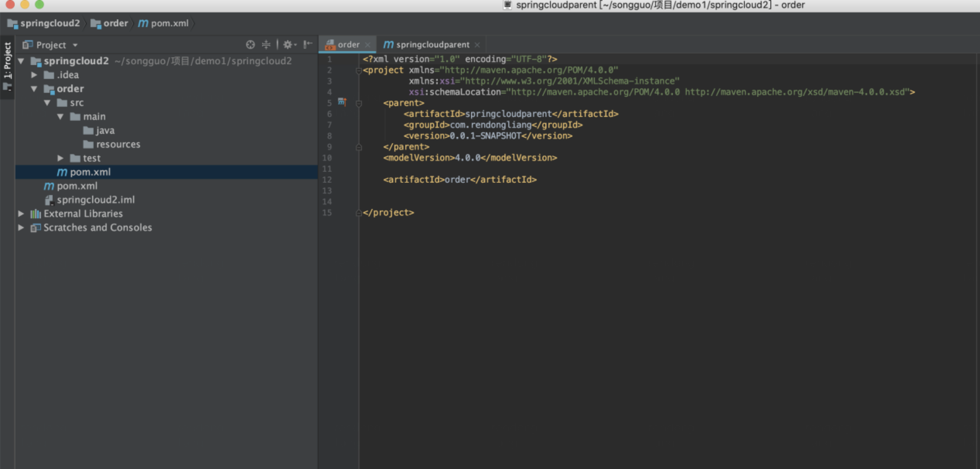Click the .idea folder icon
Image resolution: width=980 pixels, height=469 pixels.
coord(49,75)
